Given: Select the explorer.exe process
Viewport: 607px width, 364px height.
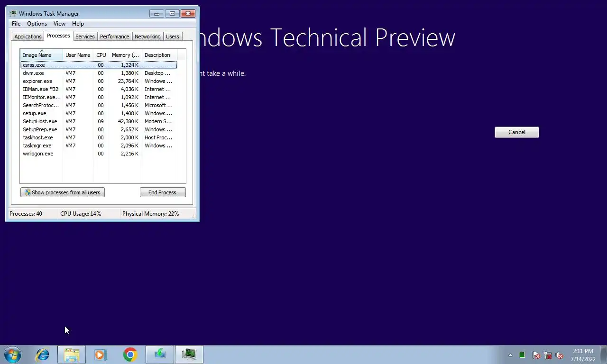Looking at the screenshot, I should click(99, 81).
